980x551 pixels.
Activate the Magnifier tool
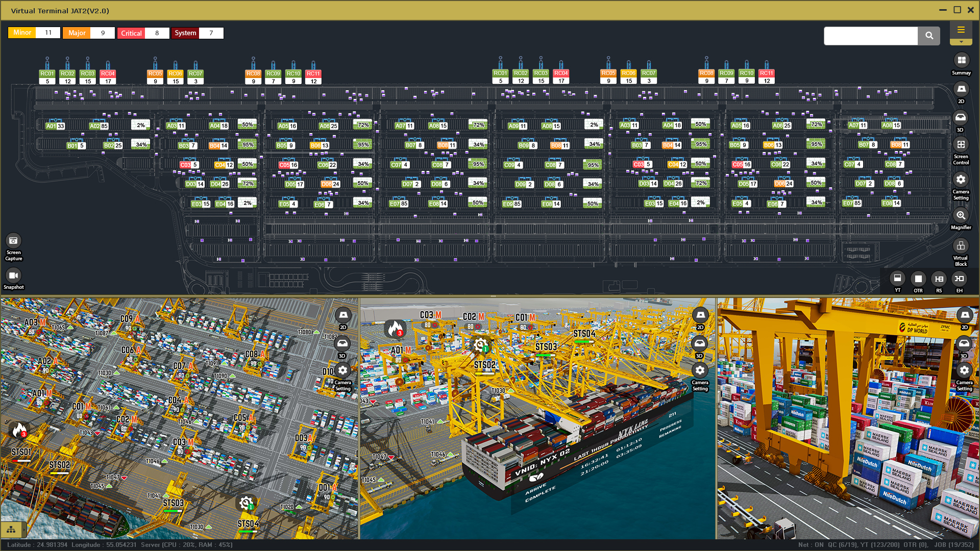961,216
